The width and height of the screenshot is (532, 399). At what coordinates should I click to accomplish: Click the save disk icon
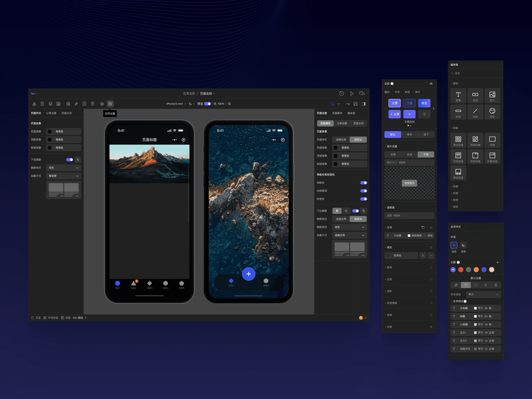[x=355, y=104]
